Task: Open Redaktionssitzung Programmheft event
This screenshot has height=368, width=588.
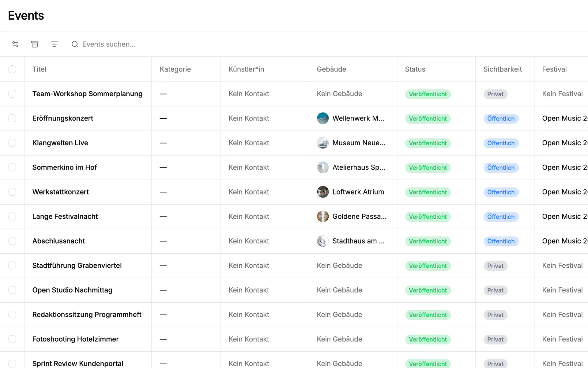Action: pos(87,315)
